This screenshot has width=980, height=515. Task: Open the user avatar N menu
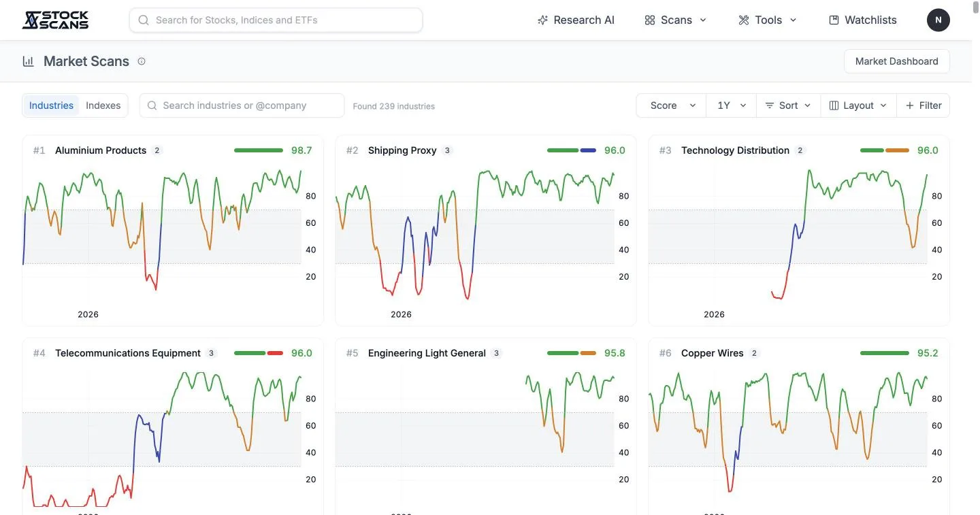pos(938,20)
